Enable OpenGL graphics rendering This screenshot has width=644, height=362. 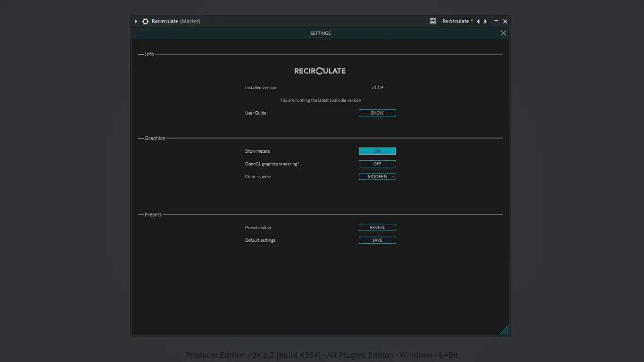click(x=377, y=164)
